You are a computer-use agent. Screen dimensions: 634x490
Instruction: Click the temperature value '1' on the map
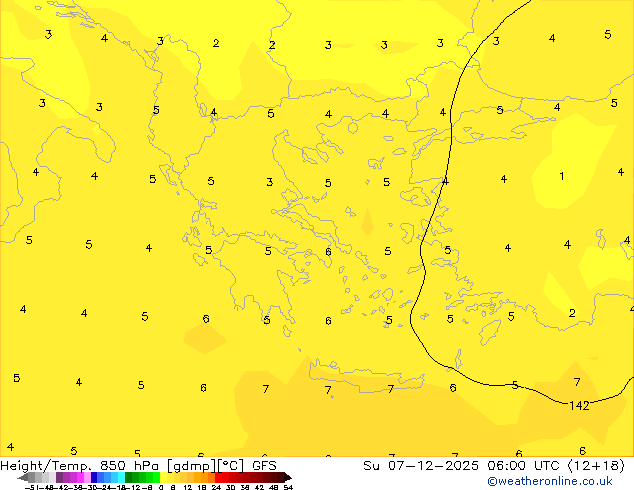[x=562, y=176]
